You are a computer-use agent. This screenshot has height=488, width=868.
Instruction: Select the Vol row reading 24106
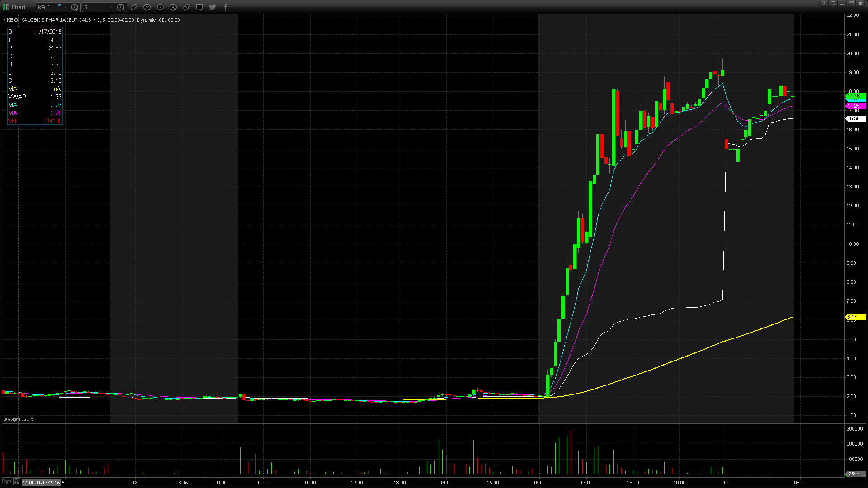point(35,121)
